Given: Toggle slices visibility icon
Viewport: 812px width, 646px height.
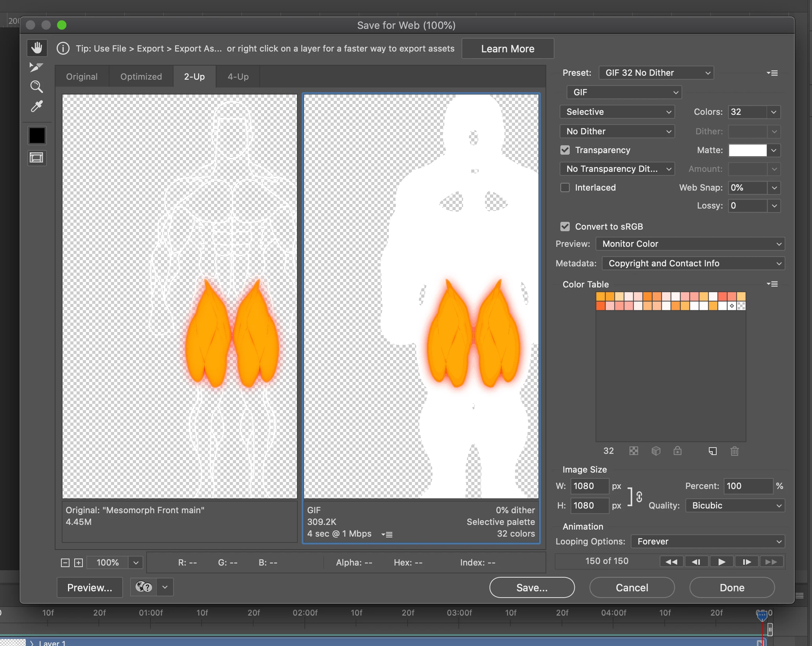Looking at the screenshot, I should pyautogui.click(x=37, y=158).
